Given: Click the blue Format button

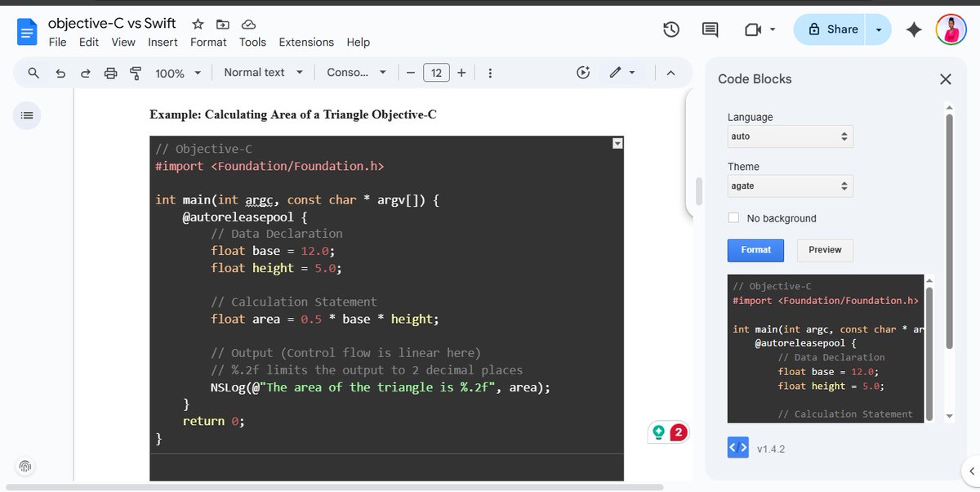Looking at the screenshot, I should click(x=755, y=250).
